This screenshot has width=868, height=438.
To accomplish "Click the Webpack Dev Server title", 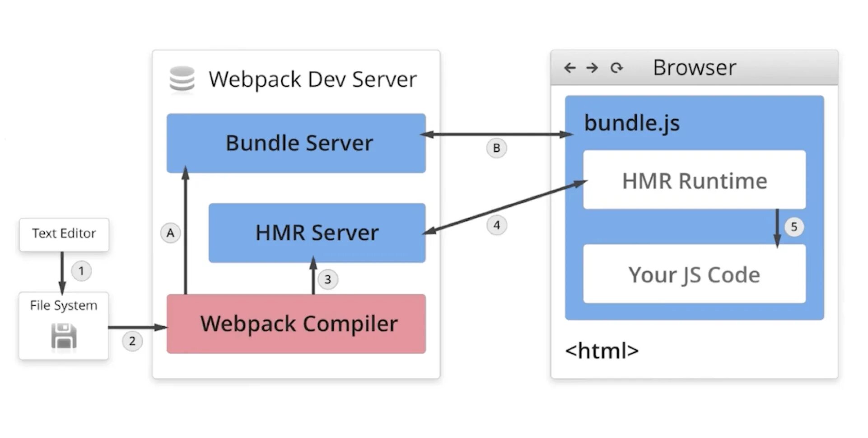I will [x=313, y=79].
